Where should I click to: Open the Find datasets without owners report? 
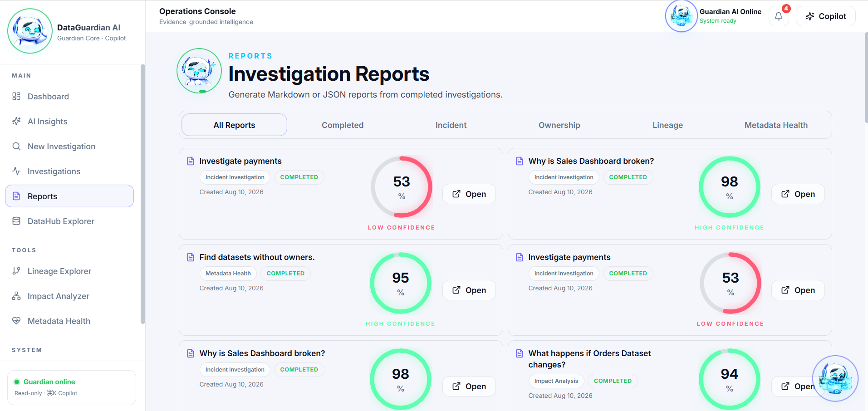click(469, 290)
